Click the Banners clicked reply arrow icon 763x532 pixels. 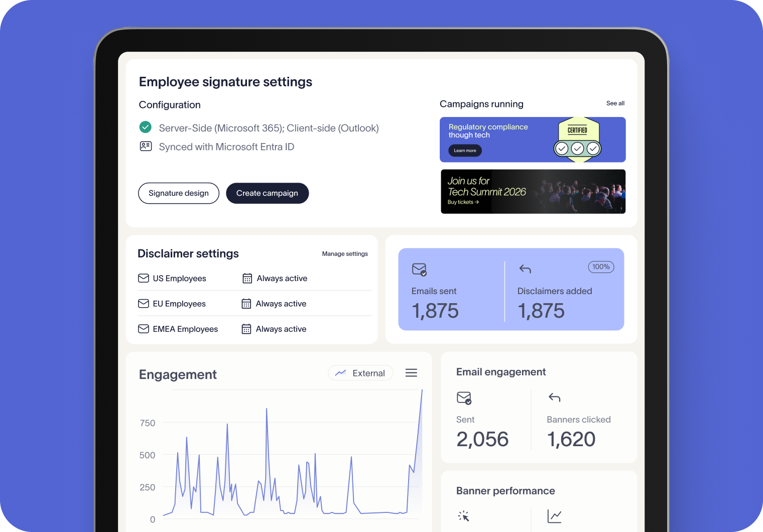[554, 398]
